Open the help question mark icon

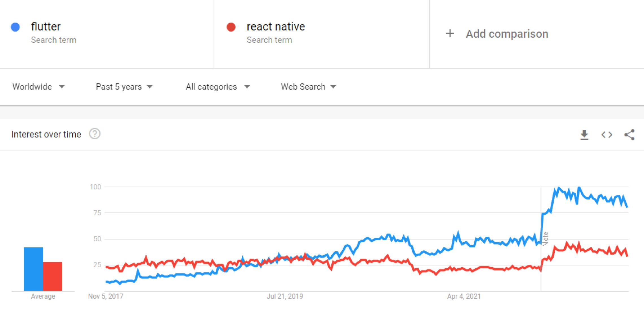pyautogui.click(x=95, y=134)
